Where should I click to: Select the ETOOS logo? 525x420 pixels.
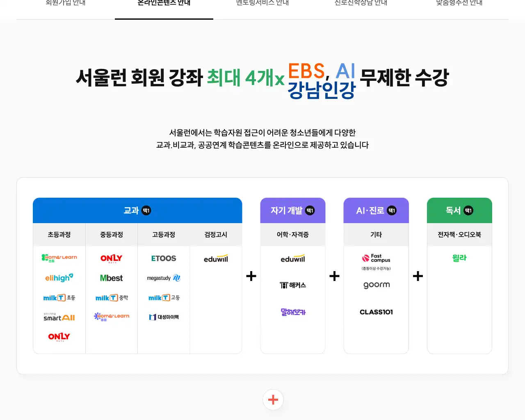(164, 258)
